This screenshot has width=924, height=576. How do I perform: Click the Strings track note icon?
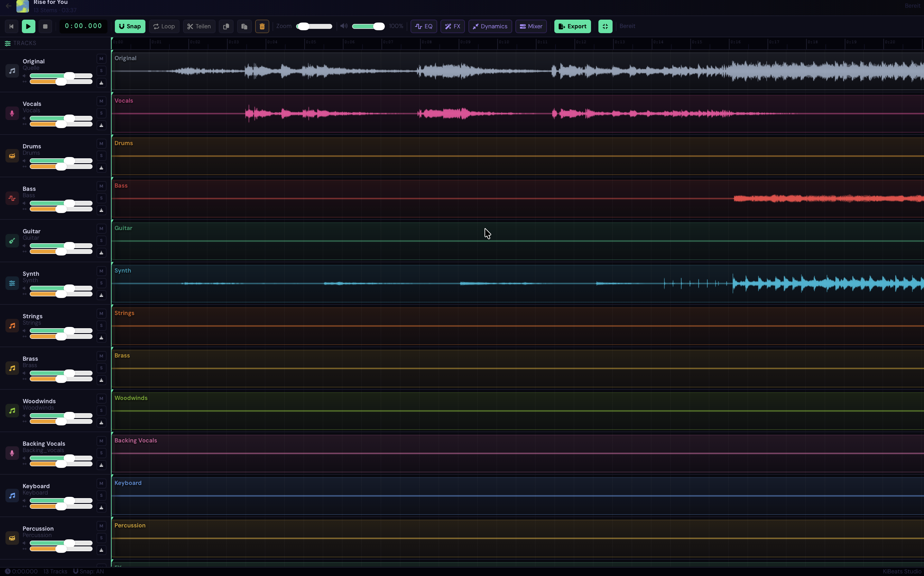[x=12, y=326]
